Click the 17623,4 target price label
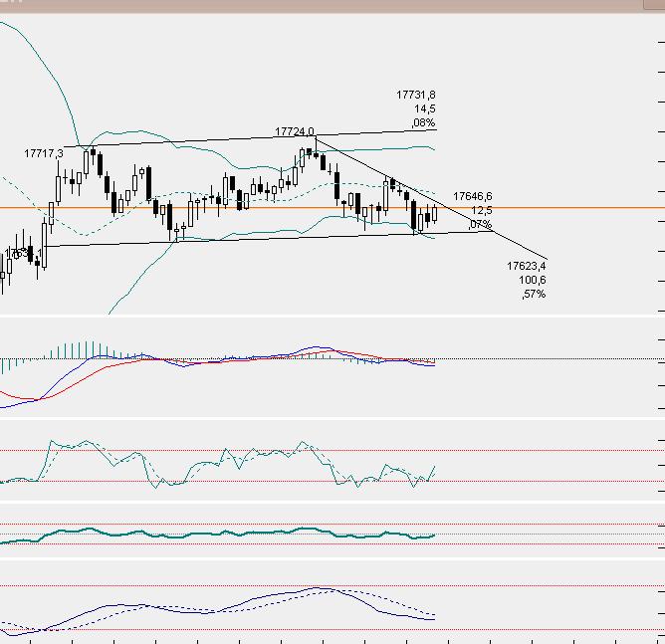This screenshot has height=644, width=665. point(527,266)
